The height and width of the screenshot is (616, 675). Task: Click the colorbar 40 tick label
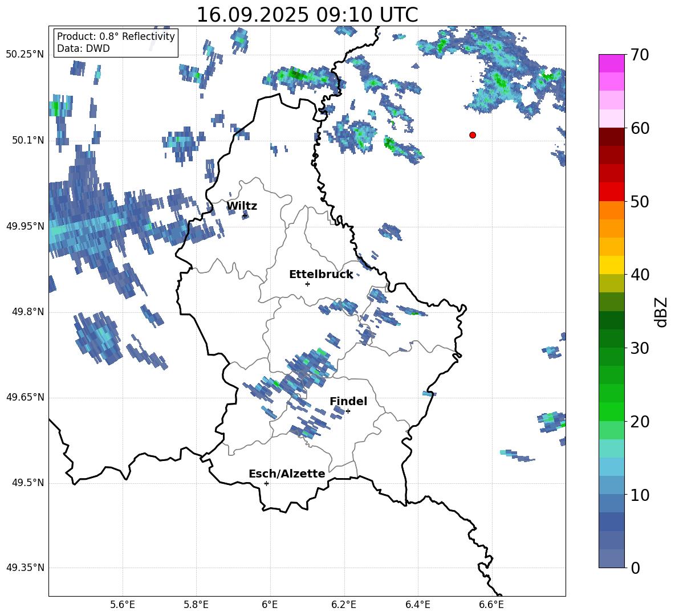640,275
